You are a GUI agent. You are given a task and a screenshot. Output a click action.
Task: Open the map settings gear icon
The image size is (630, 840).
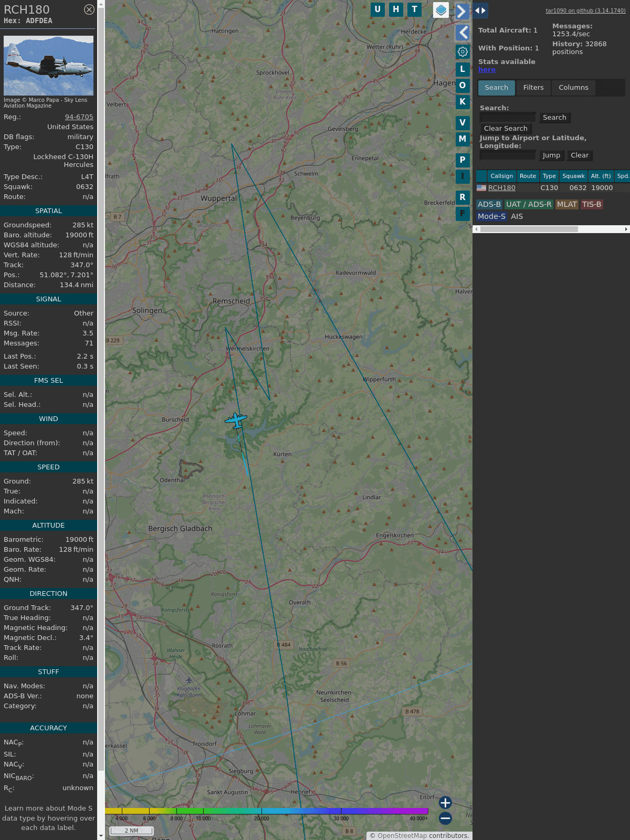463,51
